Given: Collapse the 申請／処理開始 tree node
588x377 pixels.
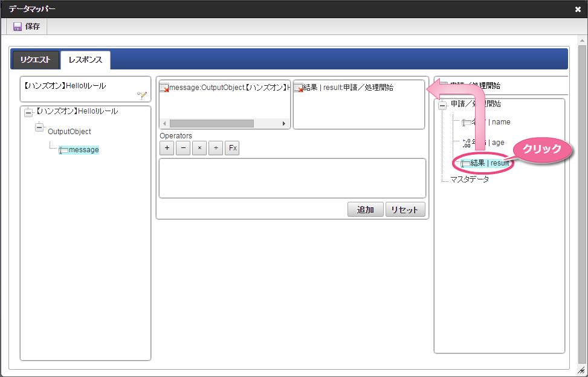Looking at the screenshot, I should pyautogui.click(x=442, y=105).
